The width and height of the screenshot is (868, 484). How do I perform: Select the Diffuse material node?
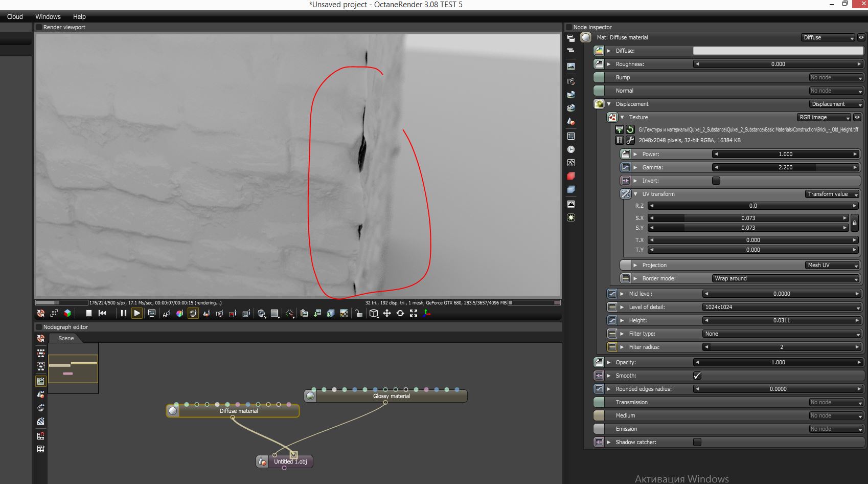233,411
